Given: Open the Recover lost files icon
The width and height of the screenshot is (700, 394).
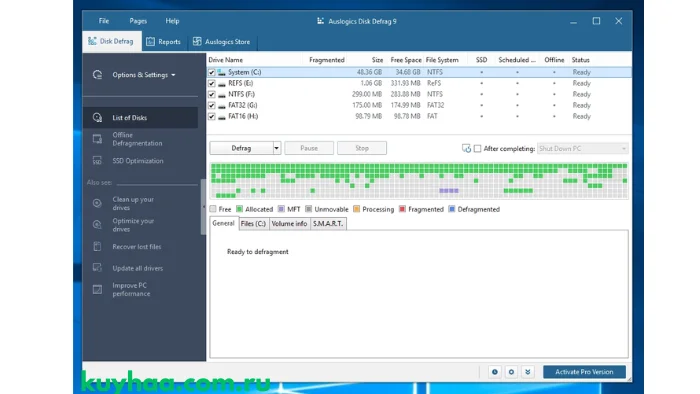Looking at the screenshot, I should click(x=97, y=246).
